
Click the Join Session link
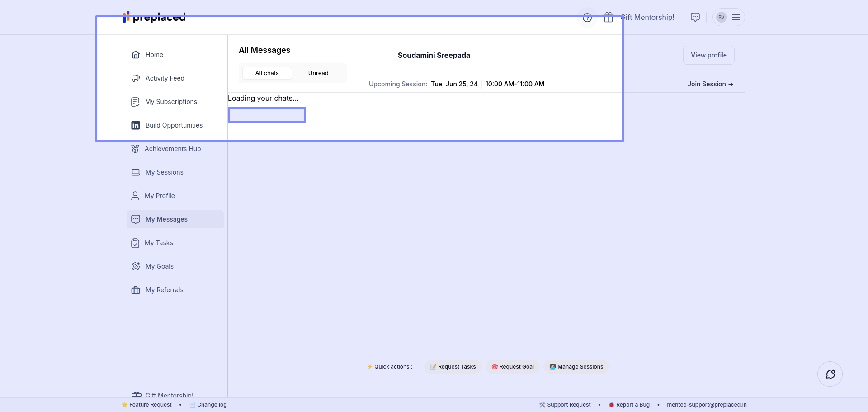[710, 84]
